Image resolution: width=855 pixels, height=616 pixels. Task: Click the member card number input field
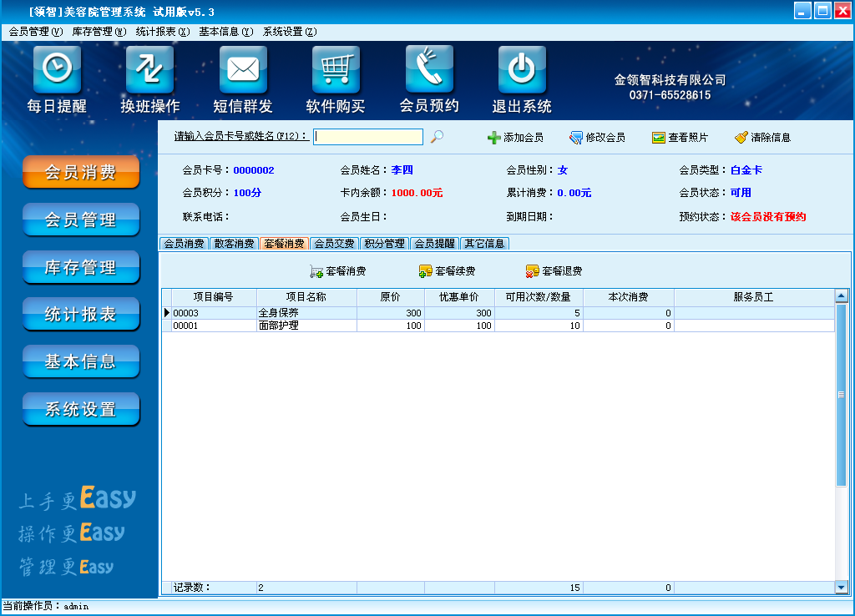point(368,137)
